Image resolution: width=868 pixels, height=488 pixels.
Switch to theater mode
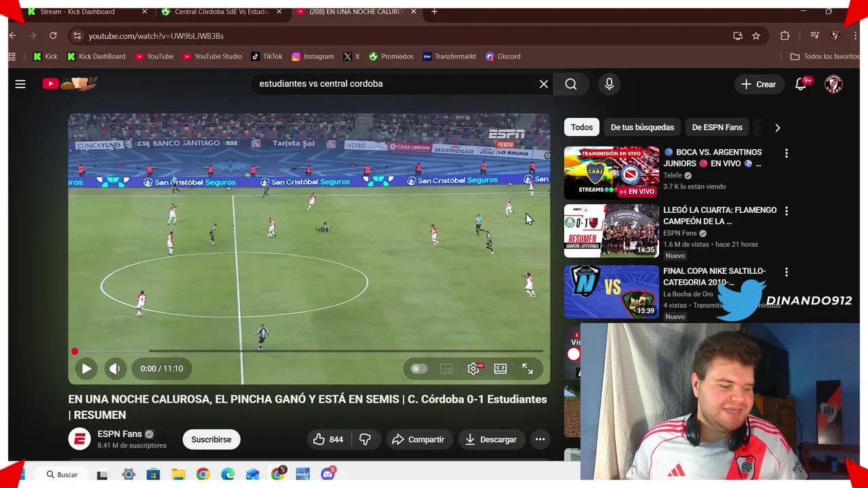(x=500, y=369)
